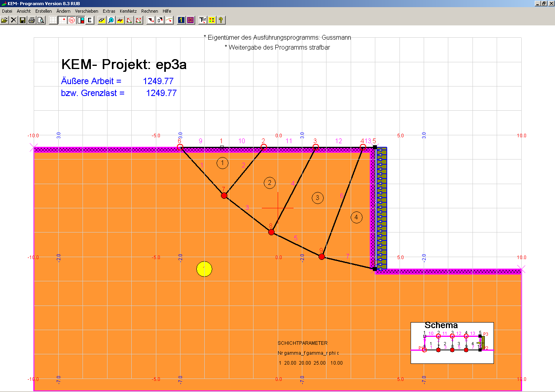The height and width of the screenshot is (392, 555).
Task: Open the Verschieben menu
Action: [x=86, y=11]
